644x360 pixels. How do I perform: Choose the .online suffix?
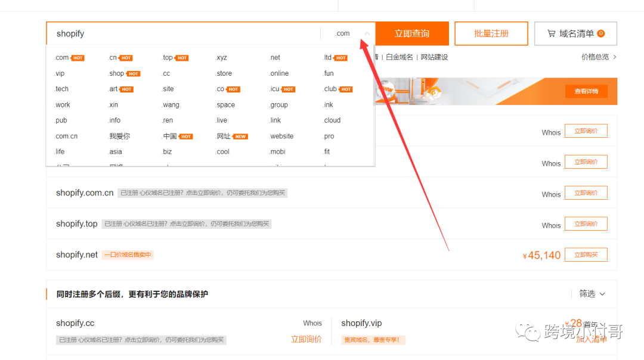279,73
